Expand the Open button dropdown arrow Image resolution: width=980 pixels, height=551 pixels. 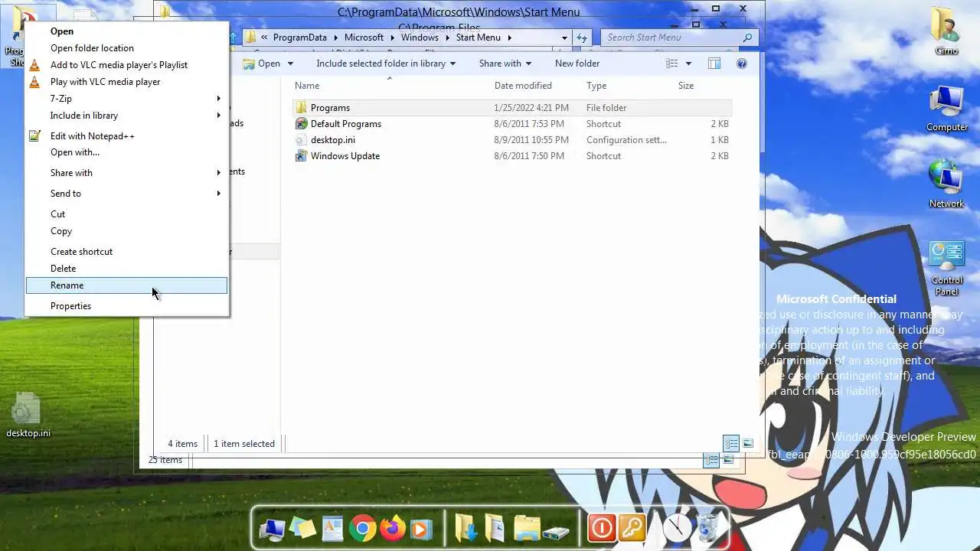point(290,64)
